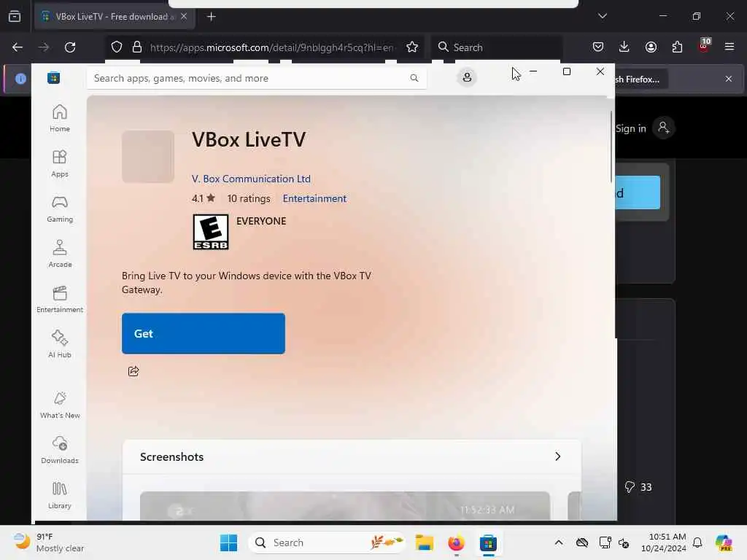The image size is (747, 560).
Task: Click the Microsoft Store logo icon
Action: point(53,77)
